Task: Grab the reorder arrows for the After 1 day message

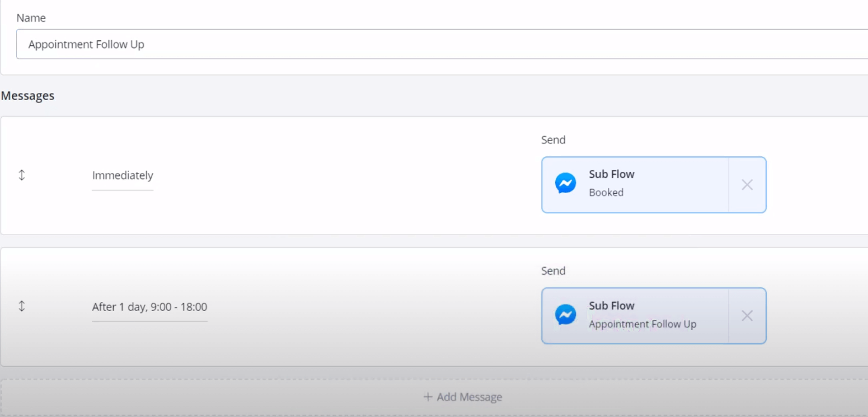Action: tap(22, 306)
